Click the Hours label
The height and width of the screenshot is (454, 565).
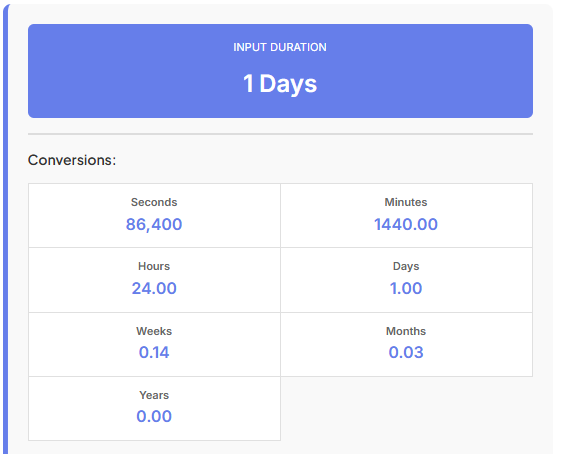154,266
